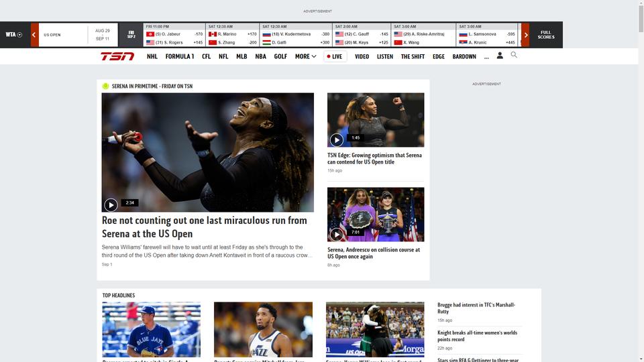Image resolution: width=644 pixels, height=362 pixels.
Task: Open THE SHIFT link
Action: (x=413, y=56)
